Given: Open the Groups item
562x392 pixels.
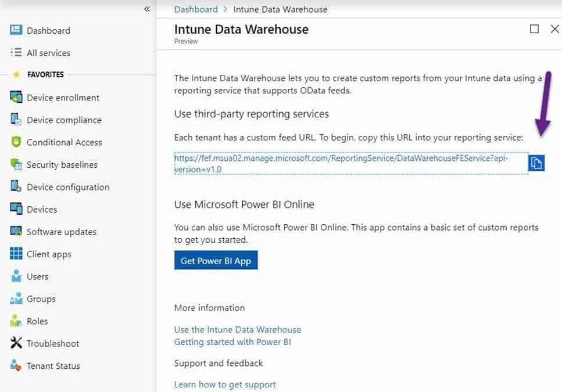Looking at the screenshot, I should pos(41,299).
